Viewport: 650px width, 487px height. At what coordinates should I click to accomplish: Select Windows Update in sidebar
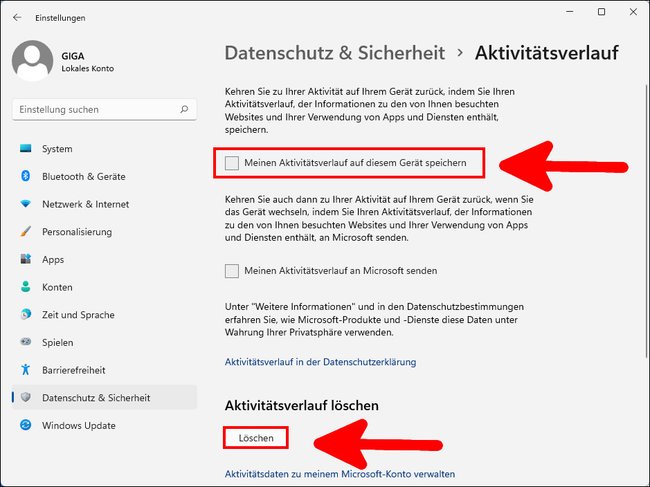[79, 425]
